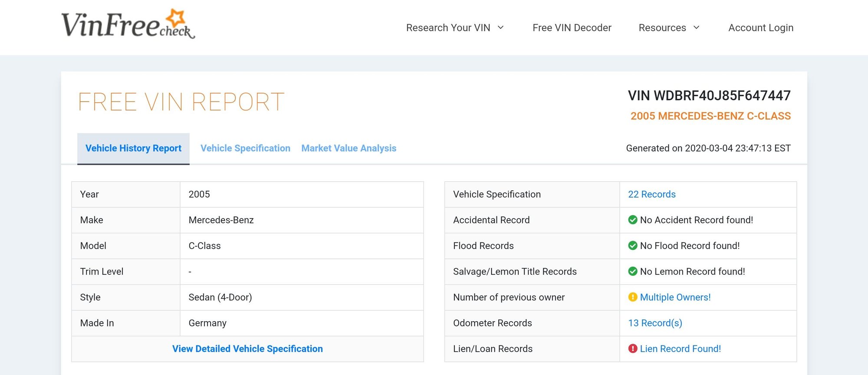Open the 22 Records link
This screenshot has height=375, width=868.
pos(652,194)
